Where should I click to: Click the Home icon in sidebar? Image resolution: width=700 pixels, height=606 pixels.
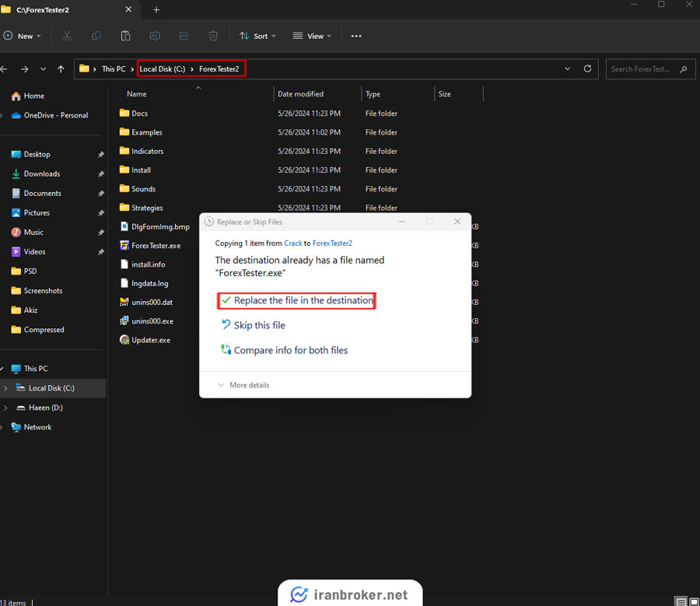(16, 96)
